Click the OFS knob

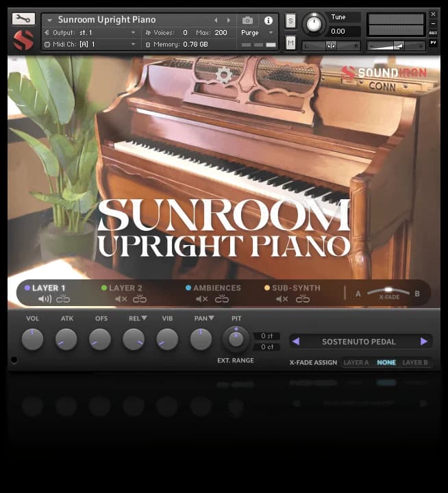click(x=100, y=339)
